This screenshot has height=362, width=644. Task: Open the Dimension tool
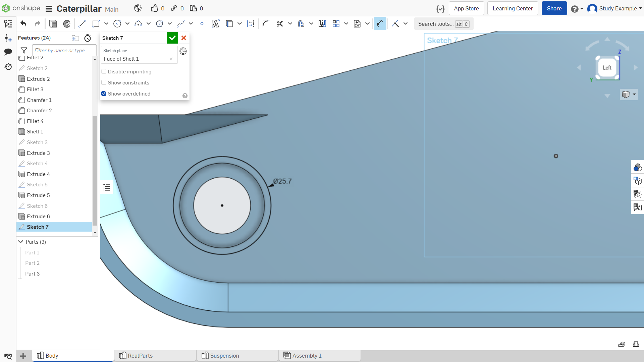point(380,24)
